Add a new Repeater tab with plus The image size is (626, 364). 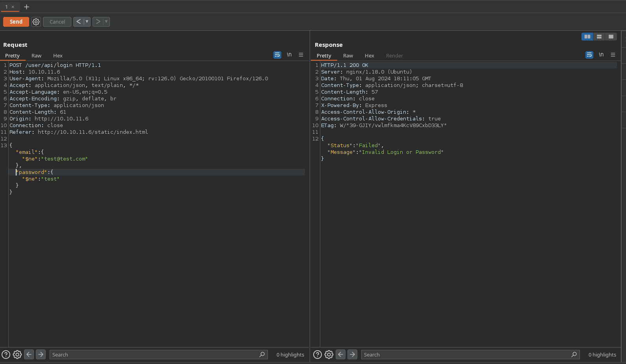tap(26, 7)
